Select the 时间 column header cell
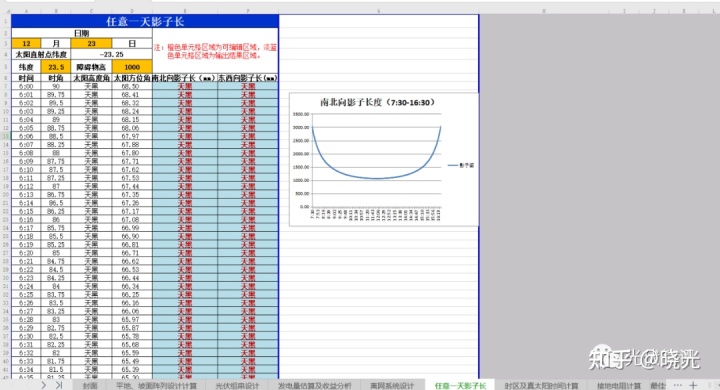 (x=26, y=78)
